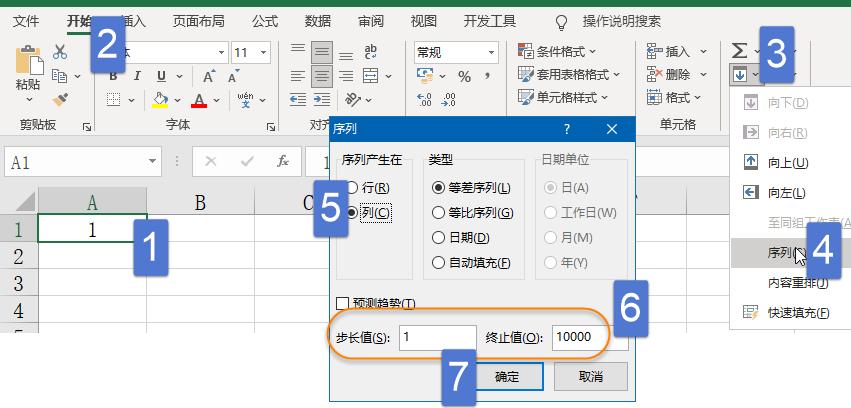Select the Format Painter brush
Screen dimensions: 851x408
60,100
